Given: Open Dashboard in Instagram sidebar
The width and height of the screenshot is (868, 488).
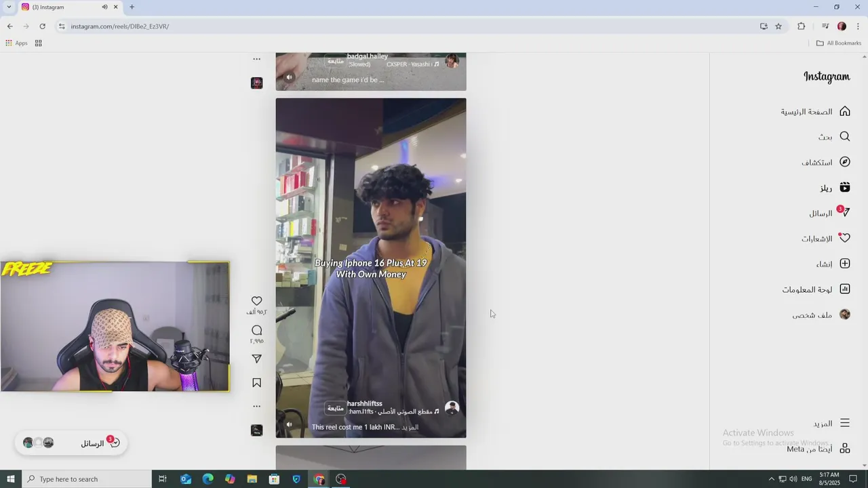Looking at the screenshot, I should (816, 289).
